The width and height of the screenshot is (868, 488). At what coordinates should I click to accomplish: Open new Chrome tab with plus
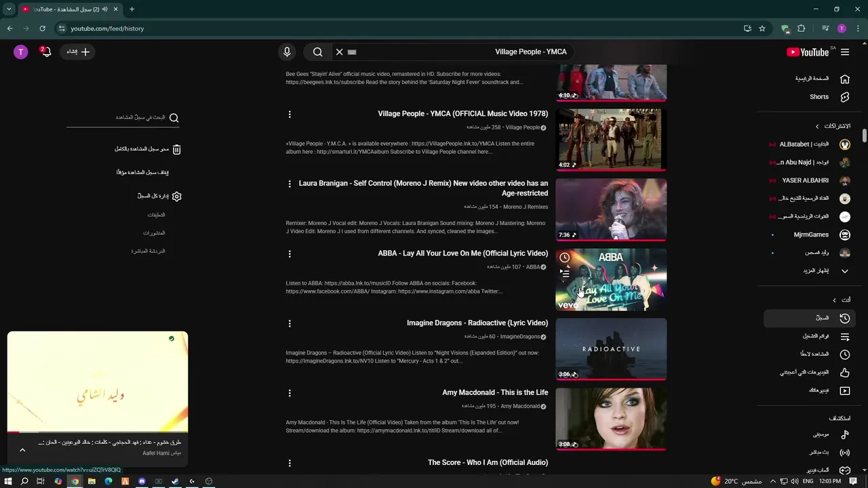(132, 9)
